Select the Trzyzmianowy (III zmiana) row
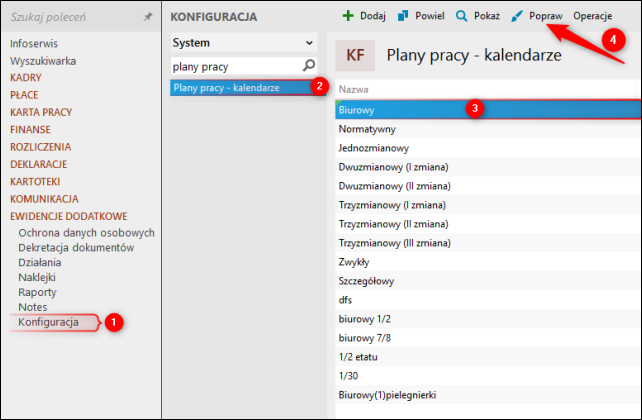Image resolution: width=642 pixels, height=420 pixels. click(x=488, y=243)
